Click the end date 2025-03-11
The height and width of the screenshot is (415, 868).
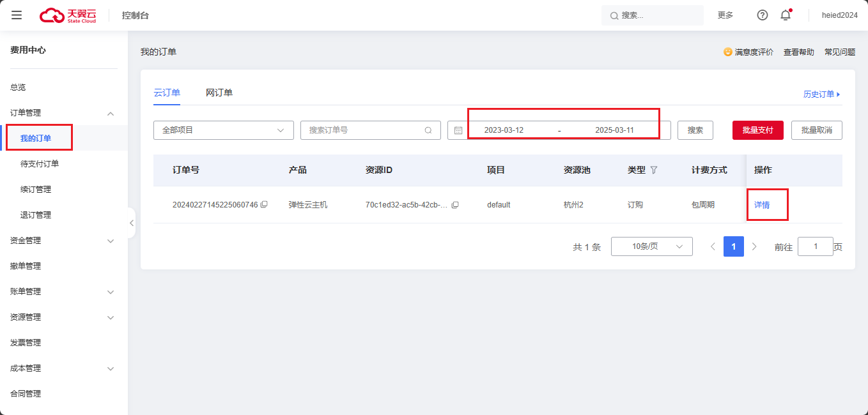tap(614, 130)
